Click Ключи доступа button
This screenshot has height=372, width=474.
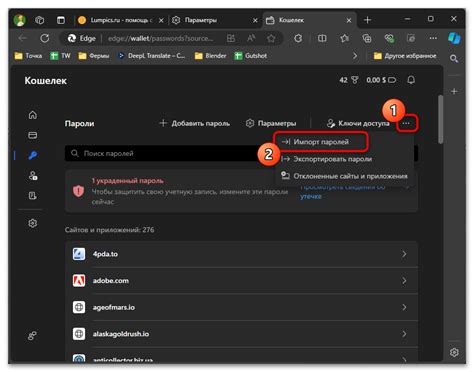358,123
